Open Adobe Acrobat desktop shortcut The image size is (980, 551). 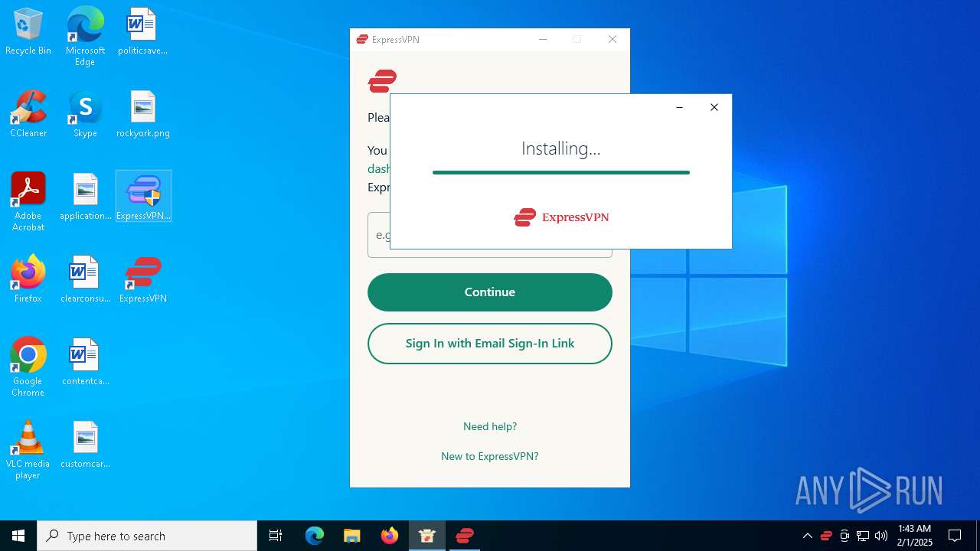tap(28, 202)
